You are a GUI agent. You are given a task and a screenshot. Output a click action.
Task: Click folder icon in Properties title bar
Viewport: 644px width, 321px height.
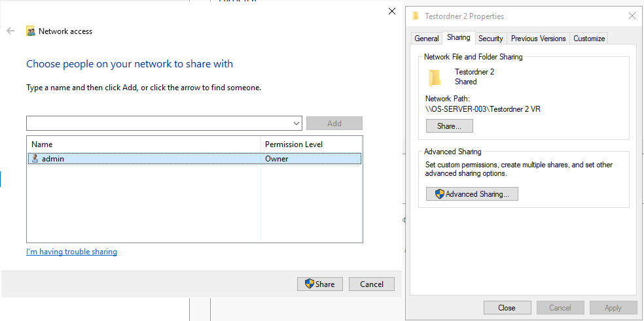tap(416, 16)
